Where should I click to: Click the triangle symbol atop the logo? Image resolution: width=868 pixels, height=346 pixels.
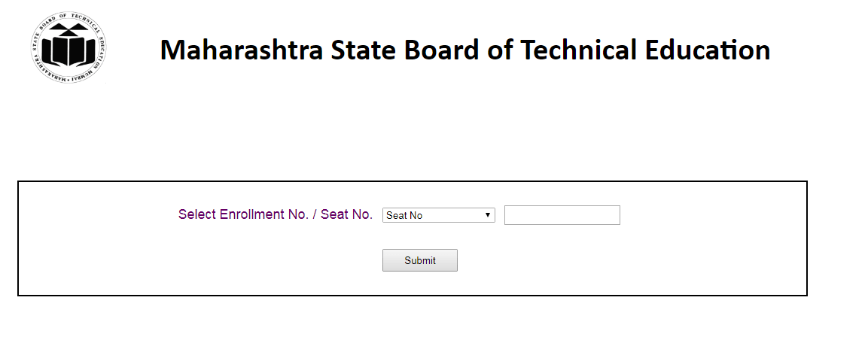[x=68, y=31]
